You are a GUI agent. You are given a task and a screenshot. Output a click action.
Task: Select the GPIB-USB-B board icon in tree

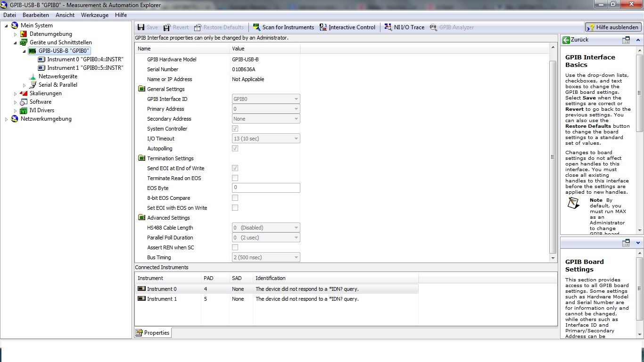coord(33,51)
